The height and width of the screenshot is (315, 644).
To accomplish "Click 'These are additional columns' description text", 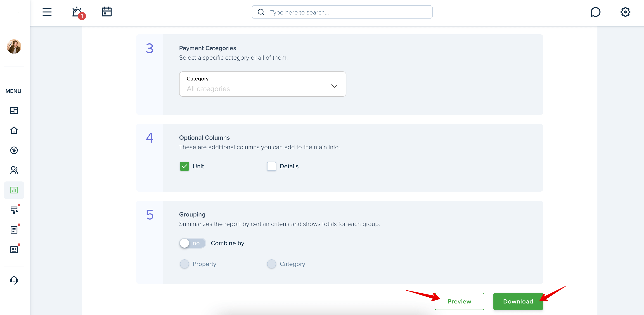I will click(259, 147).
